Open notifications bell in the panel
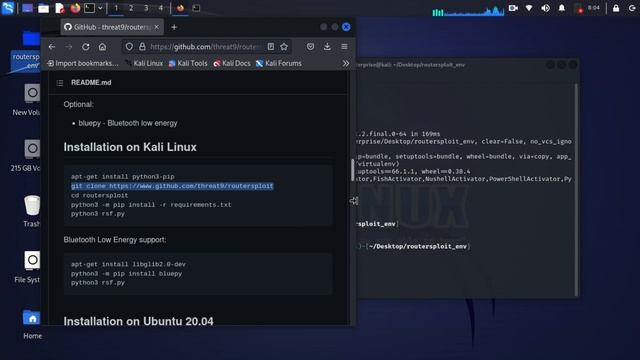640x360 pixels. coord(562,8)
